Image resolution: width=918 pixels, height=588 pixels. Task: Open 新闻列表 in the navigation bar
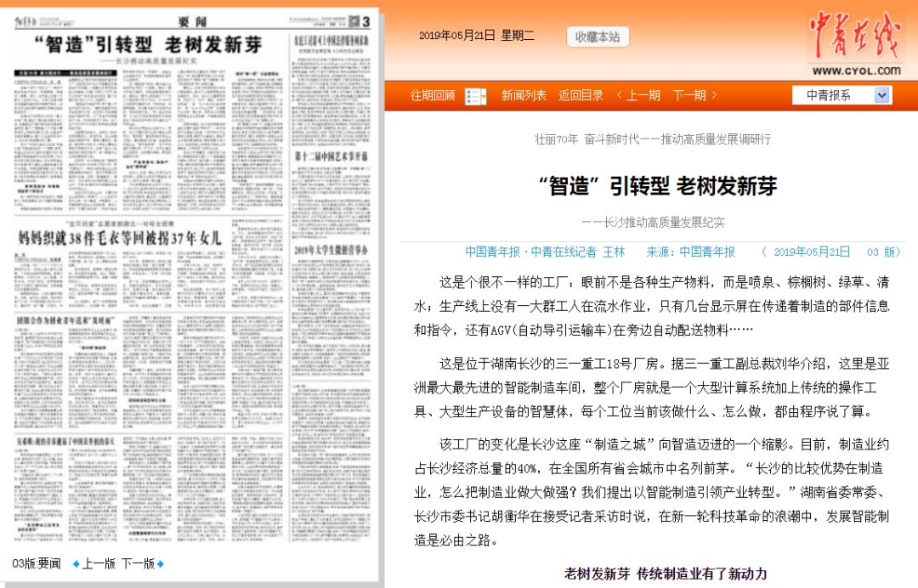tap(524, 95)
